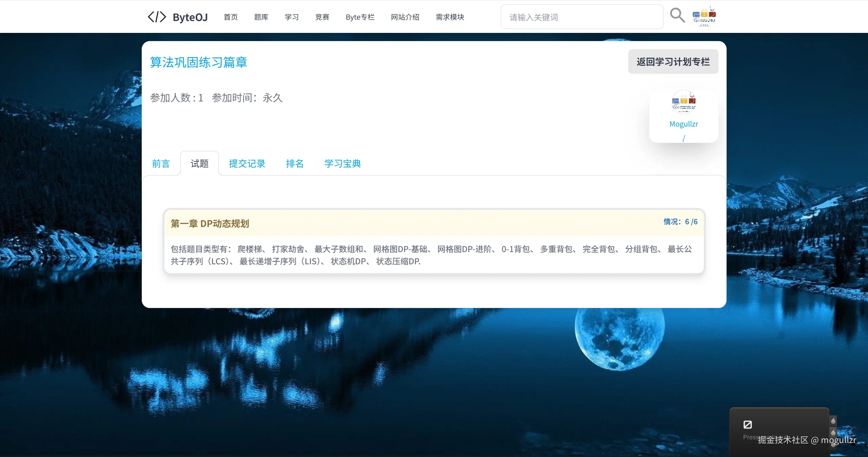Expand the 第一章 DP动态规划 chapter

(210, 224)
